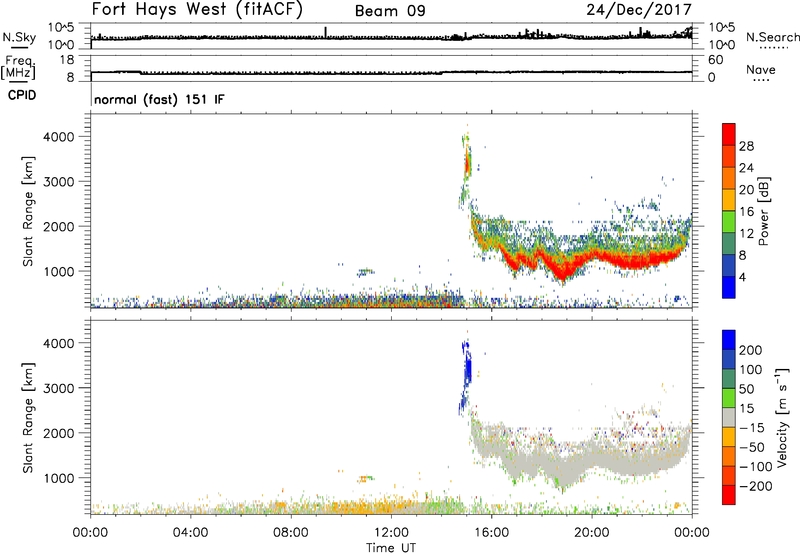The width and height of the screenshot is (800, 554).
Task: Click the 'Time UT' axis label
Action: pyautogui.click(x=391, y=548)
